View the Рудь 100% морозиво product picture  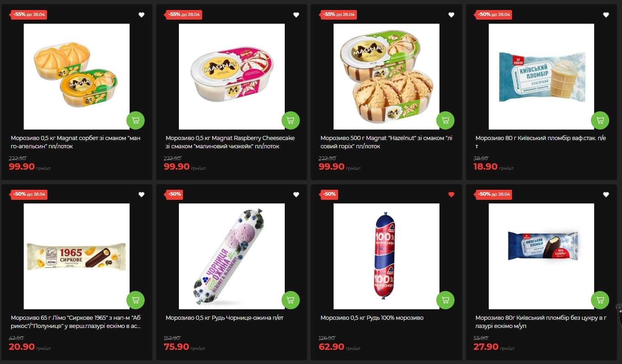click(387, 256)
